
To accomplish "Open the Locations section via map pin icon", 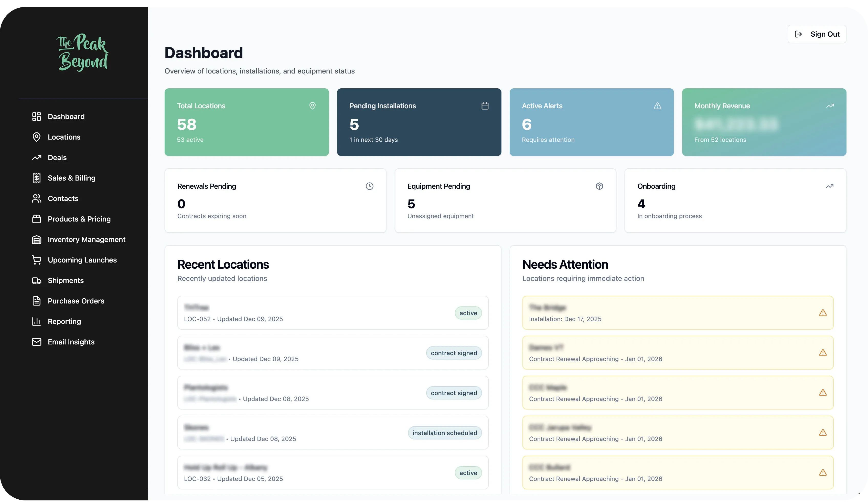I will tap(37, 137).
